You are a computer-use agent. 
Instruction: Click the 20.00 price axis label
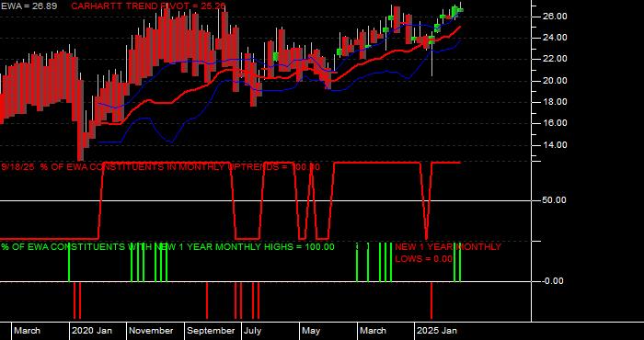(556, 81)
